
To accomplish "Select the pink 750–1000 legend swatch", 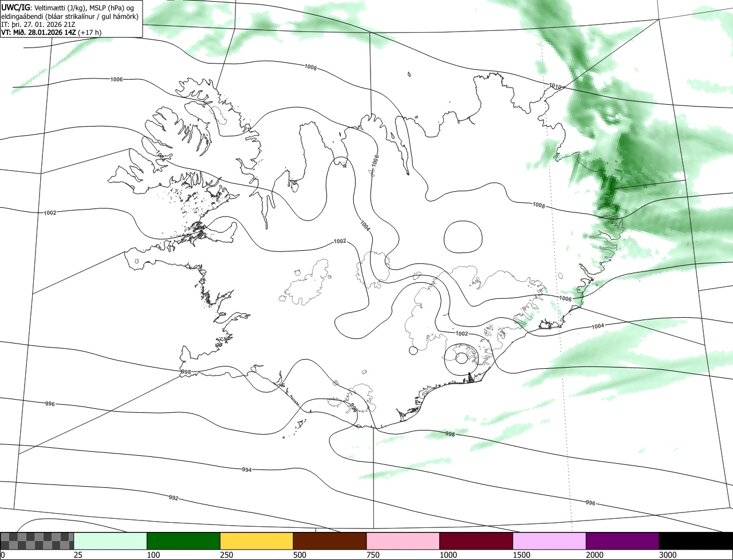I will tap(403, 541).
